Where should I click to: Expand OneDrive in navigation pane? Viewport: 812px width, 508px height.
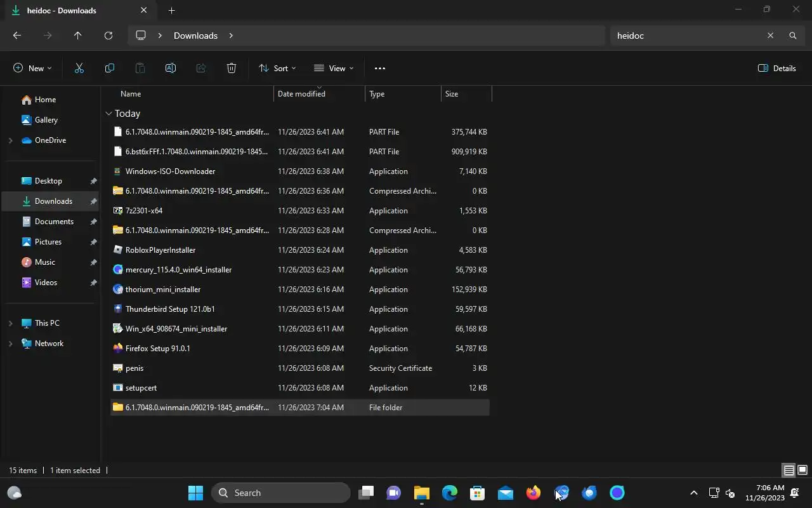pos(10,140)
